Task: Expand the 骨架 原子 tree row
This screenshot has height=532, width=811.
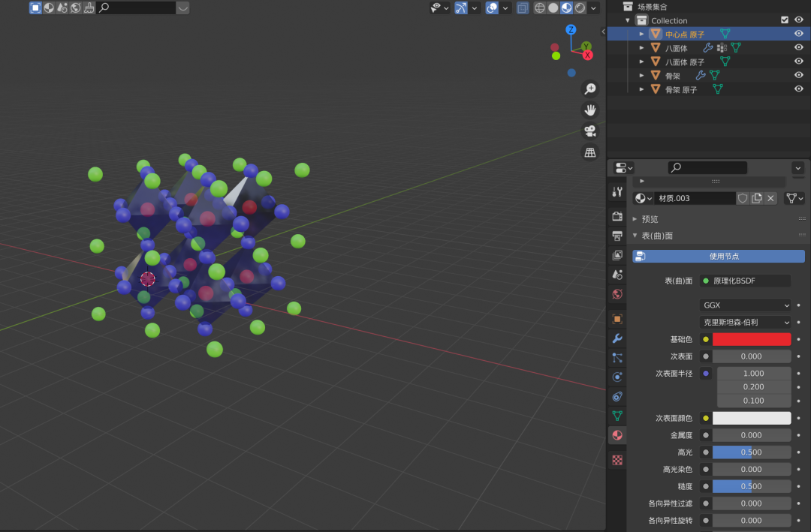Action: 641,89
